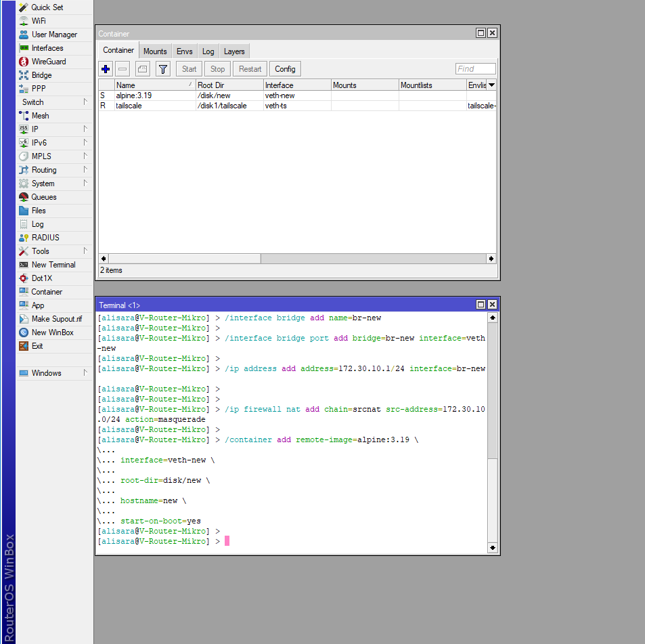The width and height of the screenshot is (645, 644).
Task: Expand the MPLS submenu
Action: point(54,156)
